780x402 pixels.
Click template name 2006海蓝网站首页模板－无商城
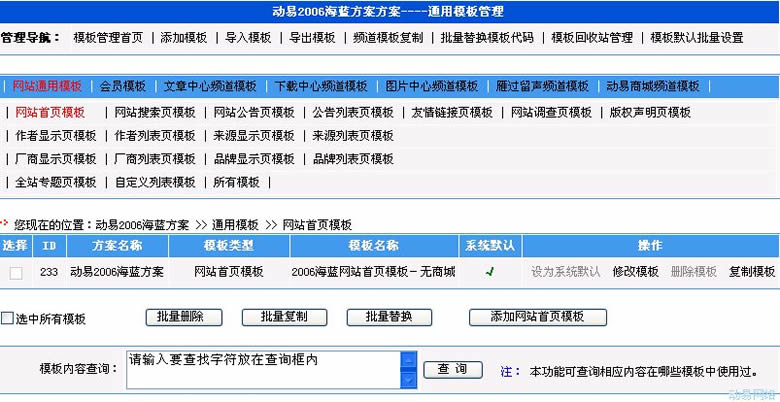pos(374,272)
